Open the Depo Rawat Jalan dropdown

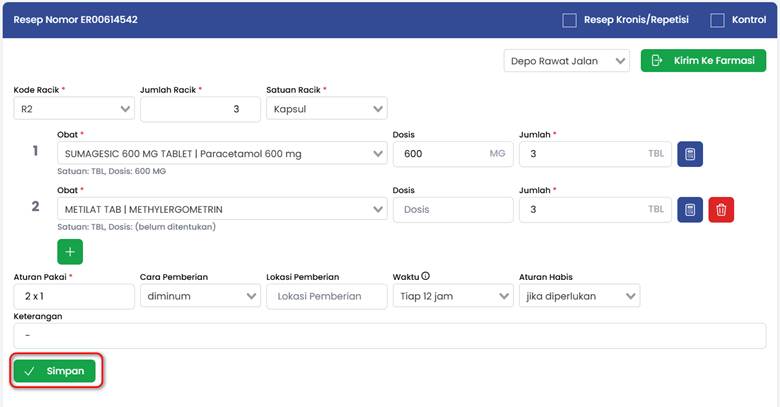(x=566, y=61)
